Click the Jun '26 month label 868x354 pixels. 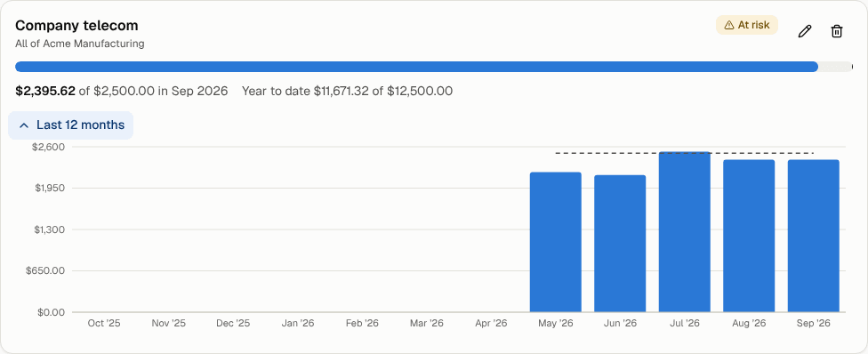click(620, 324)
